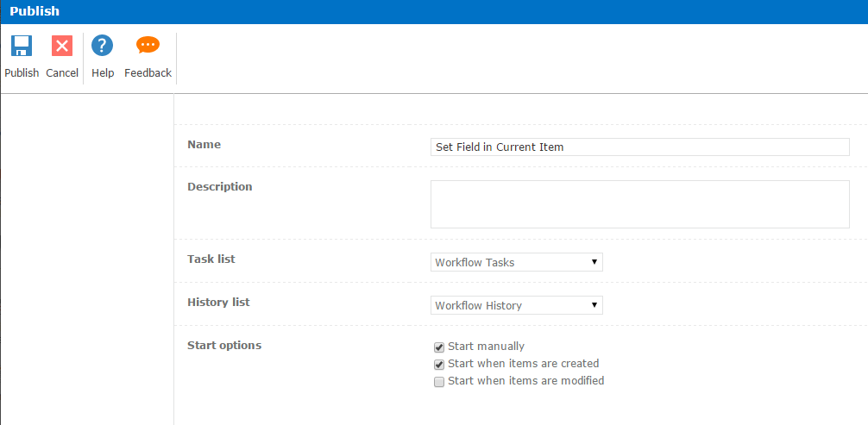Click the "Cancel" text under the red X

tap(62, 73)
